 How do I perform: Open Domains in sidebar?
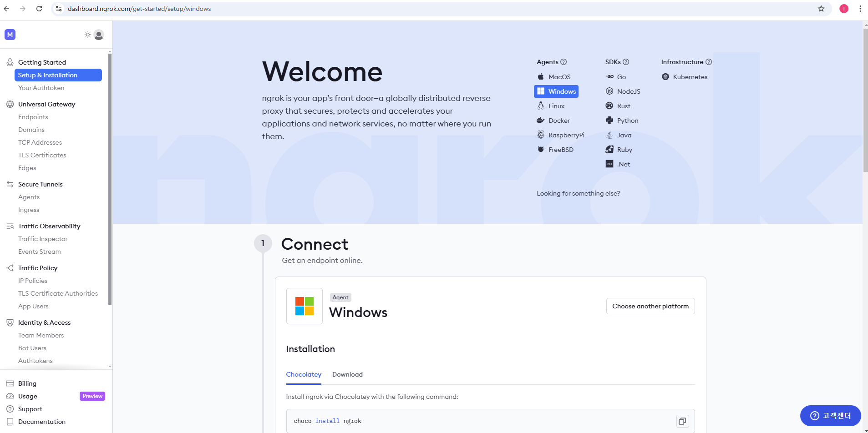[x=31, y=130]
